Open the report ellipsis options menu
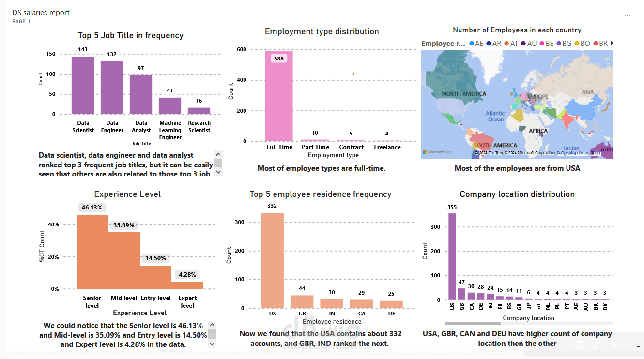This screenshot has height=359, width=644. [628, 15]
